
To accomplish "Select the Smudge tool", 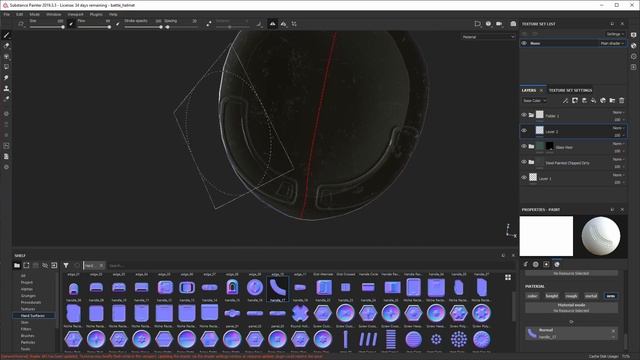I will (x=6, y=78).
